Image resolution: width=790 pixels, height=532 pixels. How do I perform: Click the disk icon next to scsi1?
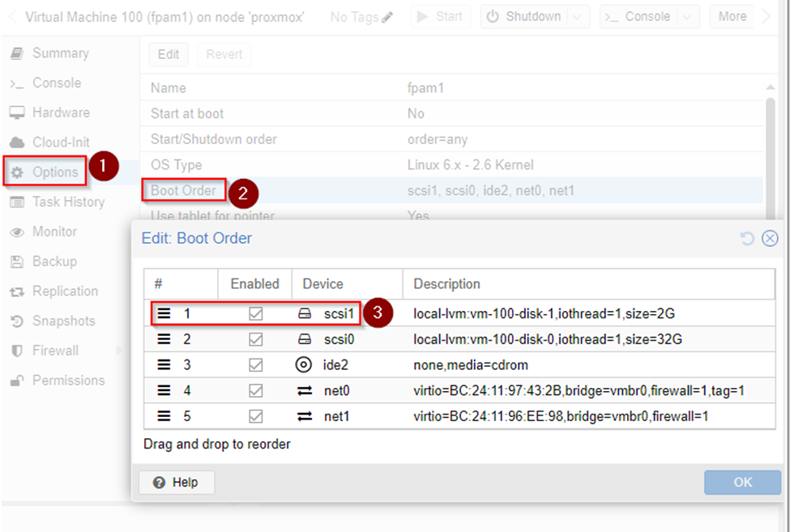(x=303, y=313)
